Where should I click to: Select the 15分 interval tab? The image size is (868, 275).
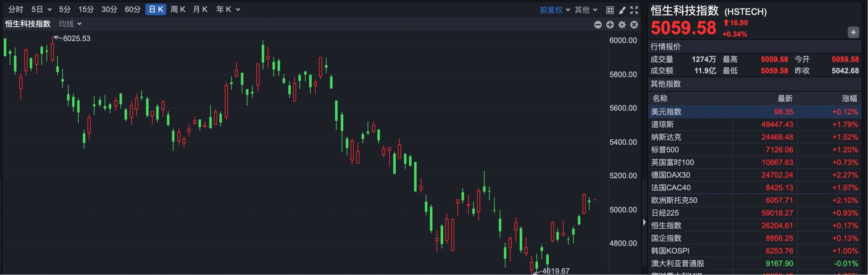coord(86,9)
